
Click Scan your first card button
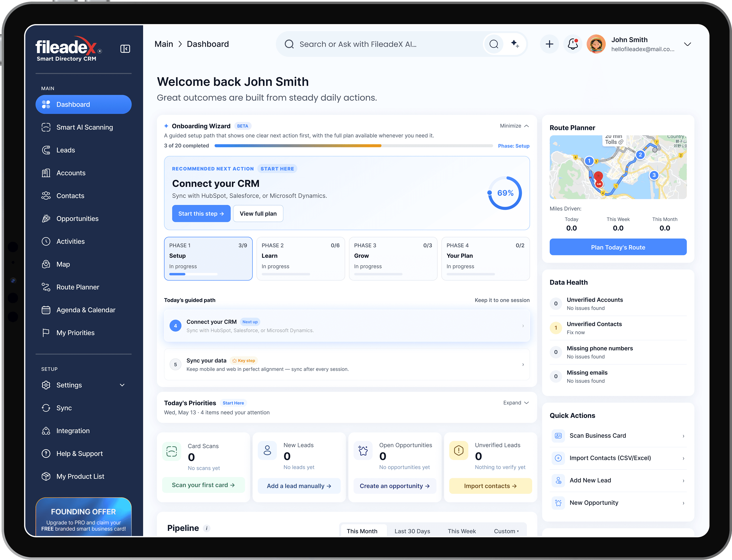click(x=203, y=485)
